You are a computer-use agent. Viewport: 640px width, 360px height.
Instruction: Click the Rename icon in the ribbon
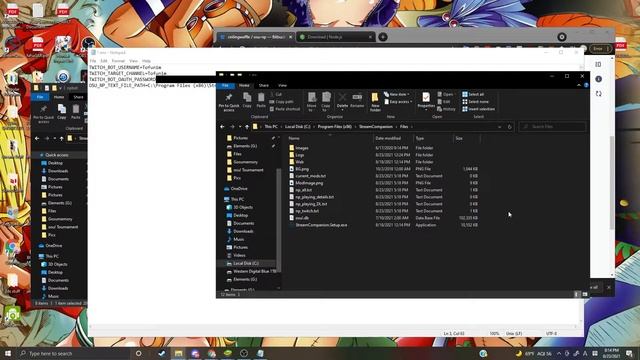(357, 100)
